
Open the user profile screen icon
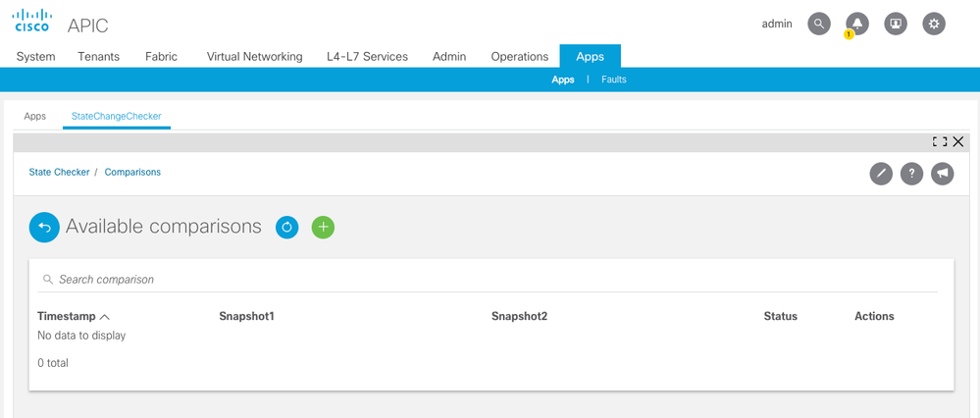pyautogui.click(x=896, y=25)
